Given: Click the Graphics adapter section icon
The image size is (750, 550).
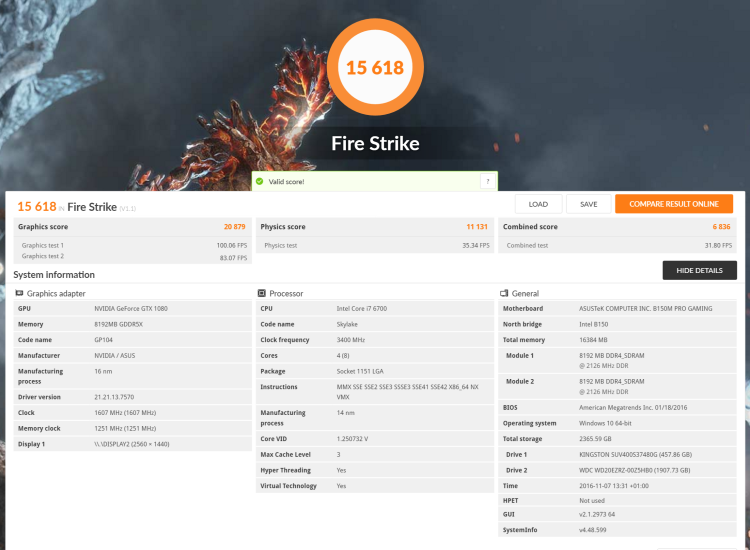Looking at the screenshot, I should click(x=19, y=293).
